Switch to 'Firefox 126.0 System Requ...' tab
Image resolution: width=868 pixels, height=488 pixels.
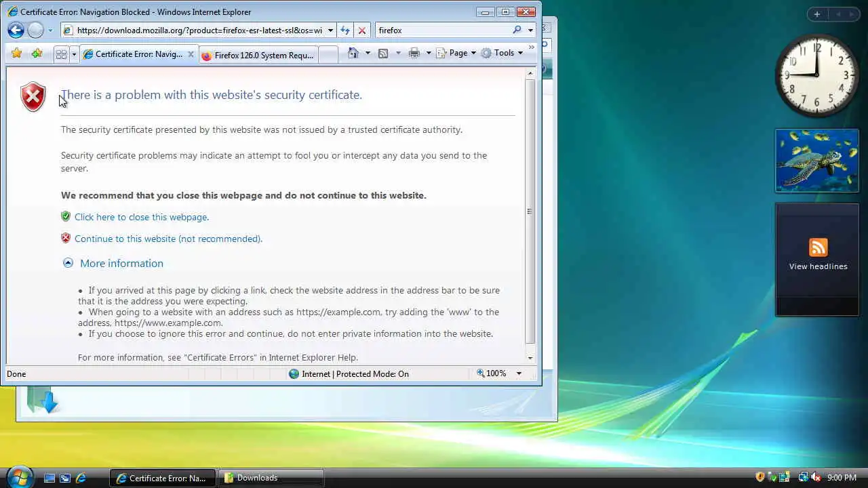(258, 56)
